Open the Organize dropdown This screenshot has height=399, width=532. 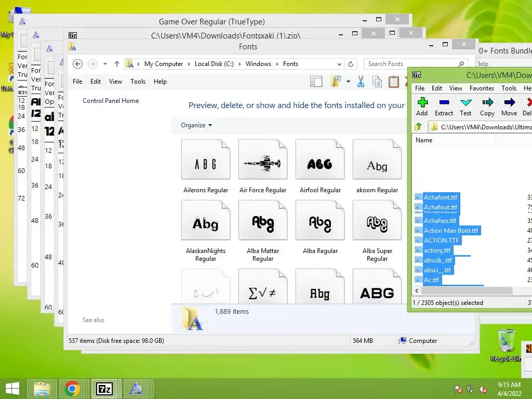coord(196,125)
